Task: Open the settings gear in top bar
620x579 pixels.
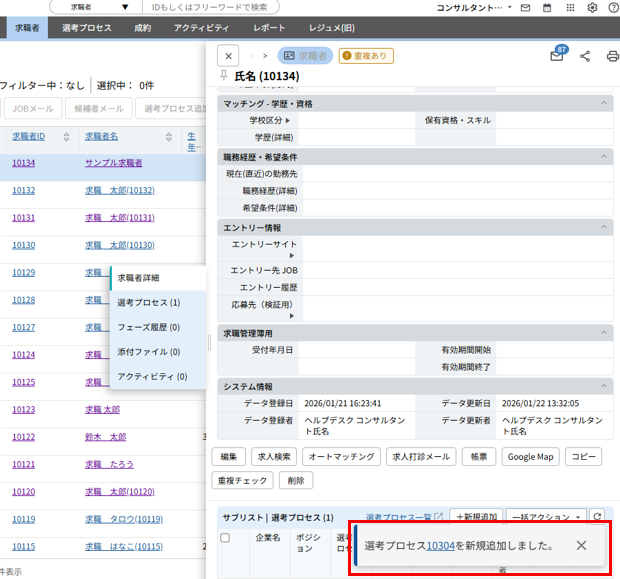Action: [x=593, y=7]
